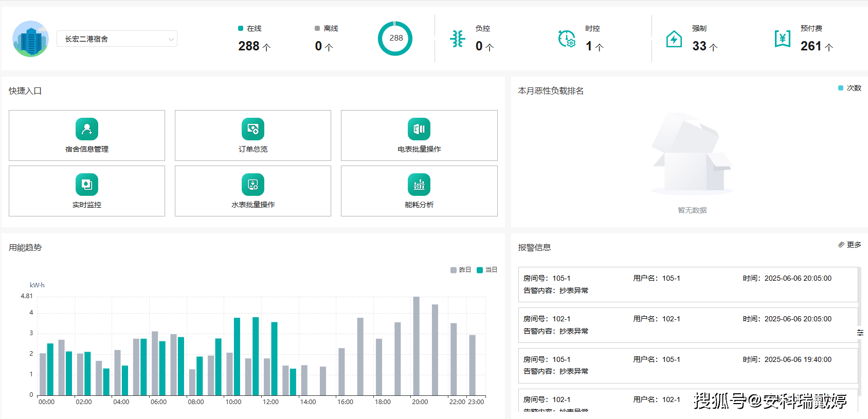Image resolution: width=868 pixels, height=419 pixels.
Task: Click the 强制 house lightning icon
Action: (674, 39)
